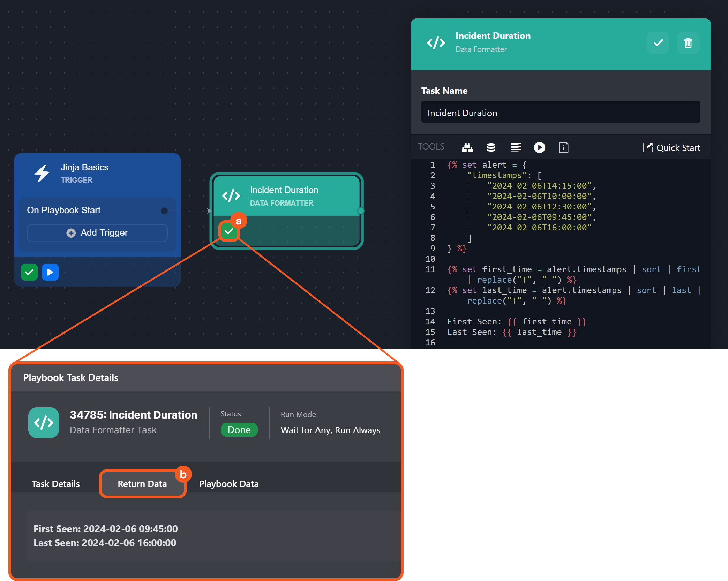Confirm task with header checkmark button
This screenshot has width=728, height=581.
click(x=658, y=43)
